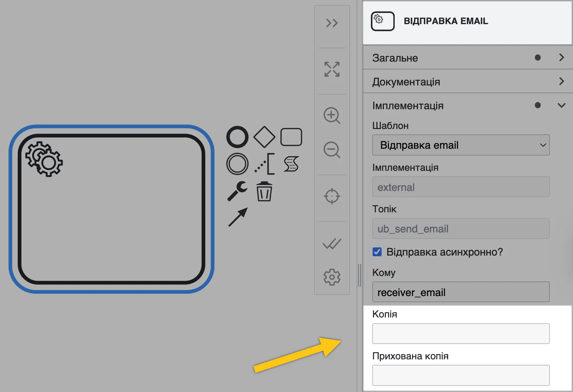Click the external implementation field
Screen dimensions: 573x392
(461, 187)
